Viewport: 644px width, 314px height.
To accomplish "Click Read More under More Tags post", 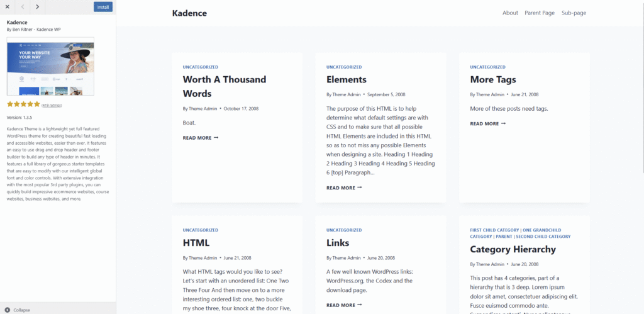I will click(487, 123).
